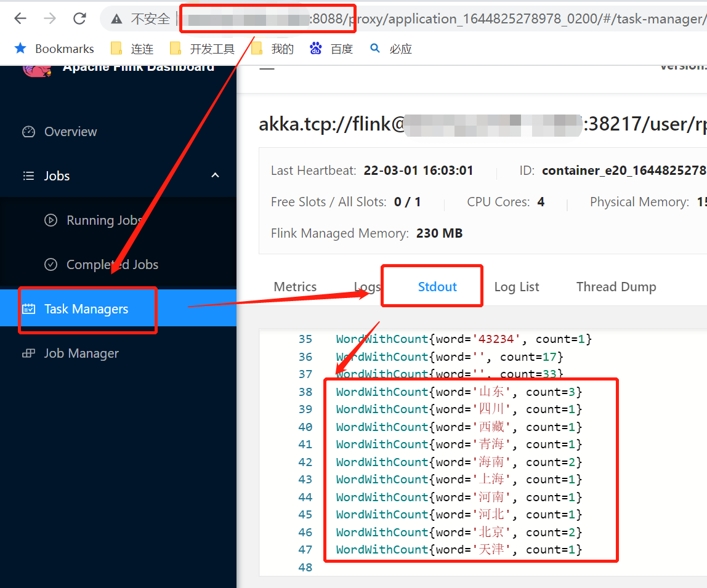
Task: Open the 我的 bookmark folder
Action: tap(272, 49)
